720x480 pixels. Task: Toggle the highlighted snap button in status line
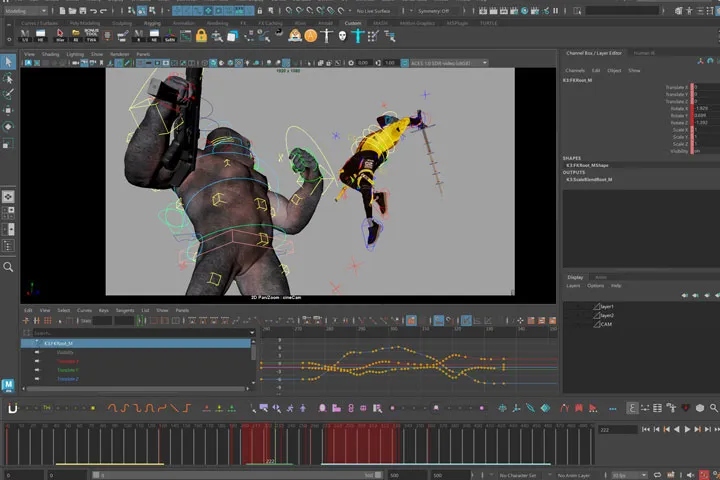pyautogui.click(x=142, y=11)
